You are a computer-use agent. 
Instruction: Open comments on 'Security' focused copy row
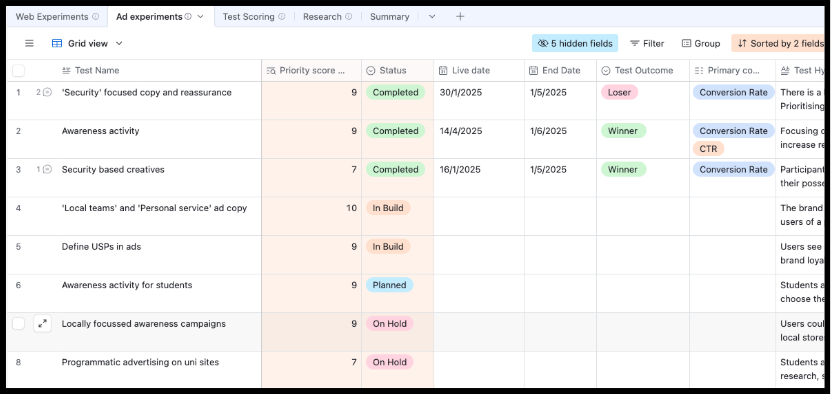(44, 93)
